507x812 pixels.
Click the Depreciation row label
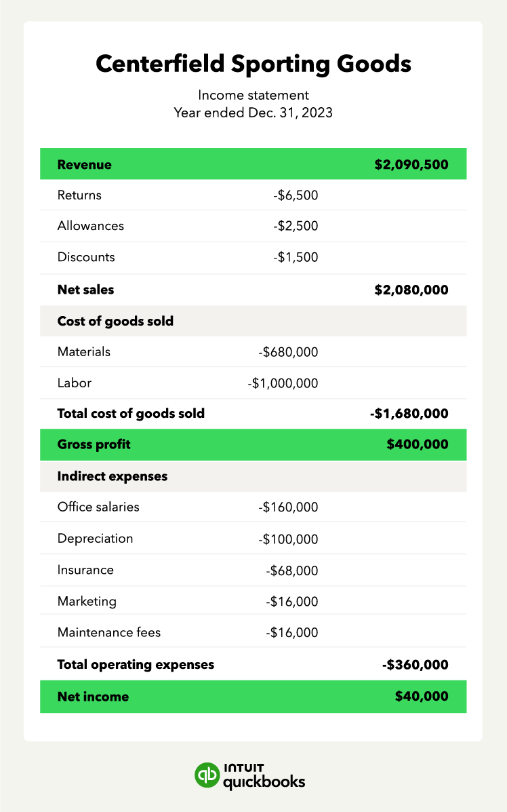tap(96, 539)
